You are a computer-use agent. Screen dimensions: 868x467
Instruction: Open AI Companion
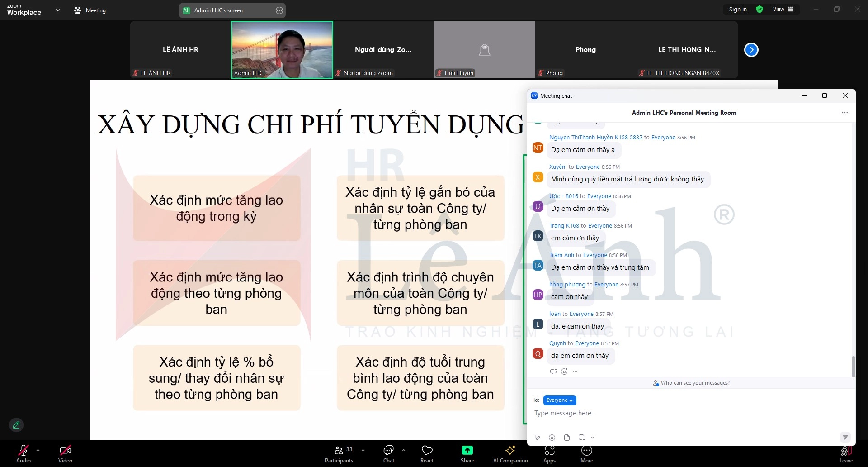click(510, 454)
